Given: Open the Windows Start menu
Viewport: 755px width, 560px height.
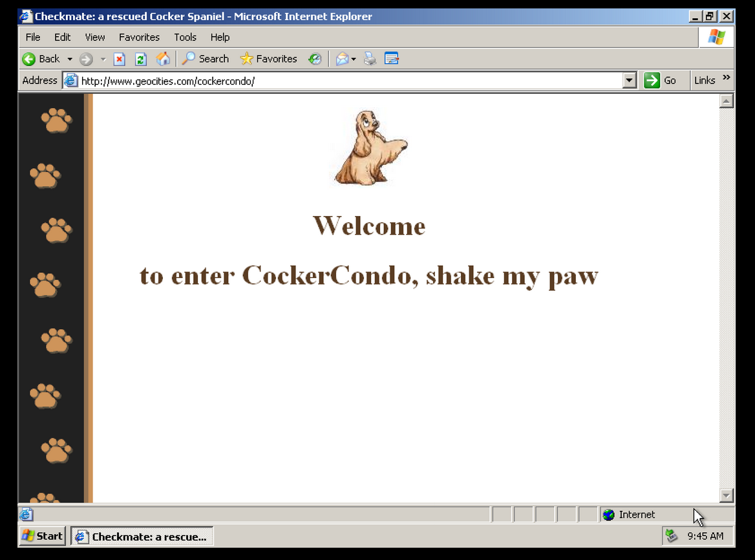Looking at the screenshot, I should pyautogui.click(x=43, y=535).
